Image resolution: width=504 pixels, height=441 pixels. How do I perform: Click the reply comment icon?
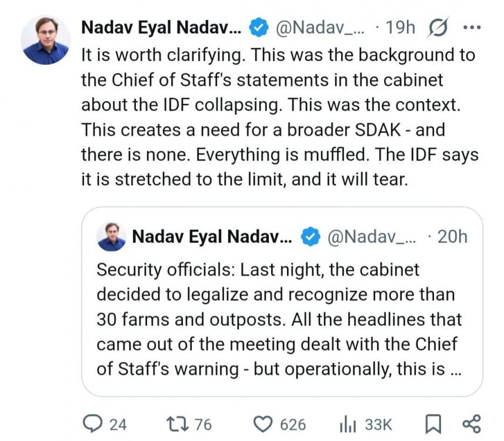(x=91, y=424)
